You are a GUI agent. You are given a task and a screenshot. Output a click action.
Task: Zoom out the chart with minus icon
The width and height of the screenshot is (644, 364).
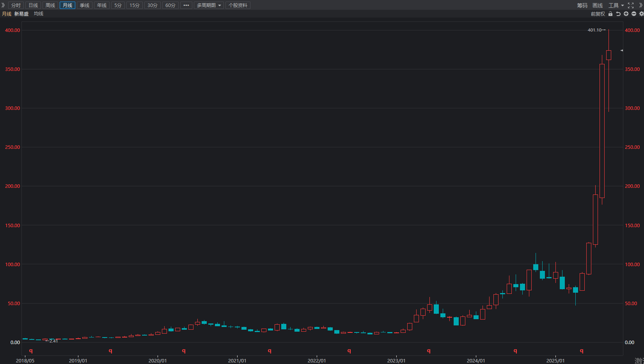point(634,14)
